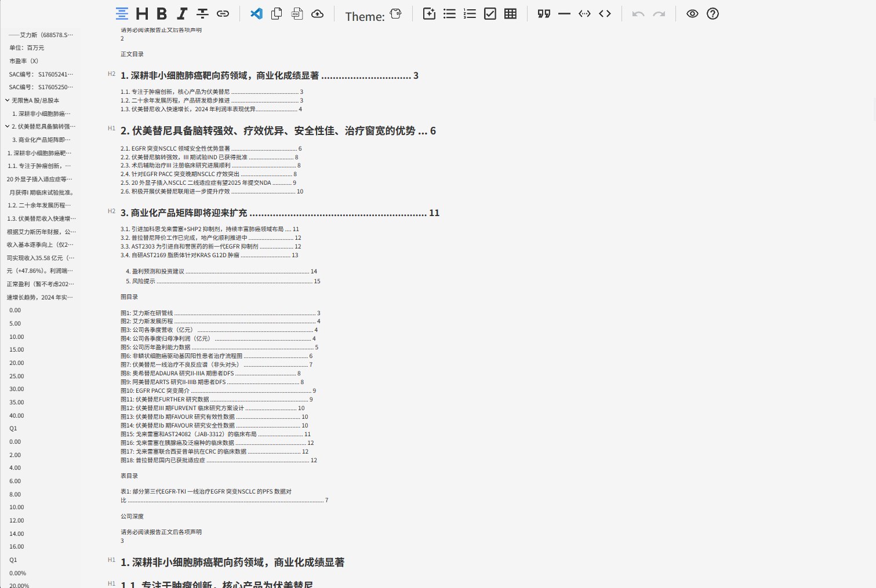Click heading 3. 商业化产品矩阵即将迎来扩充 … 11

point(280,213)
